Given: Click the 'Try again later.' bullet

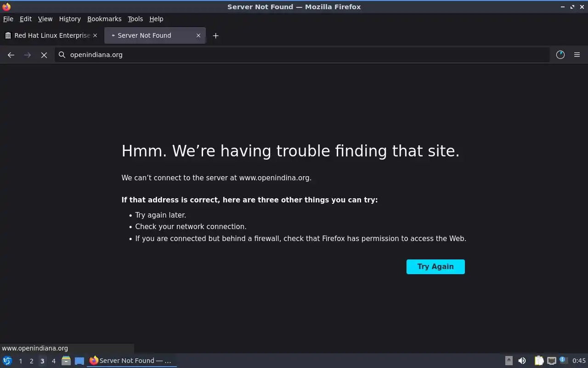Looking at the screenshot, I should [160, 215].
